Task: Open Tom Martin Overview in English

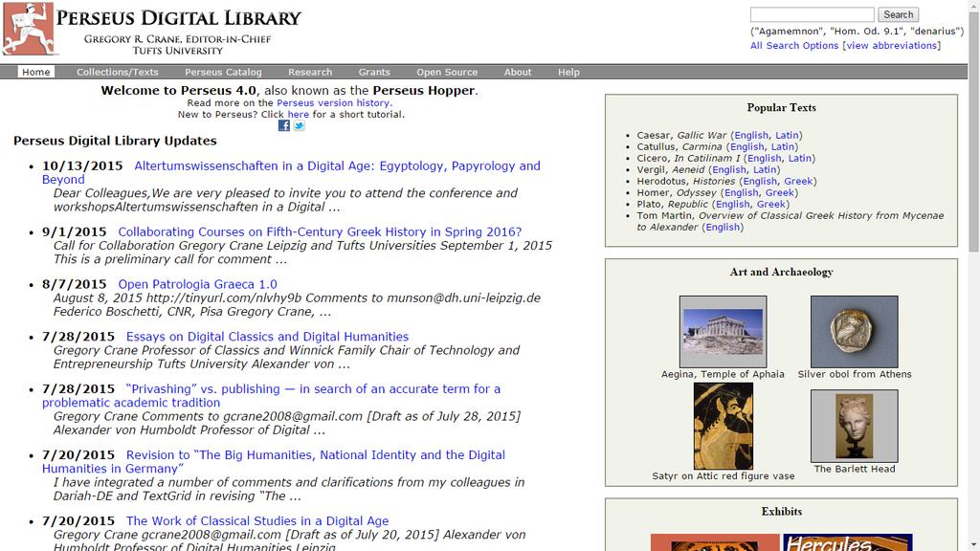Action: (723, 228)
